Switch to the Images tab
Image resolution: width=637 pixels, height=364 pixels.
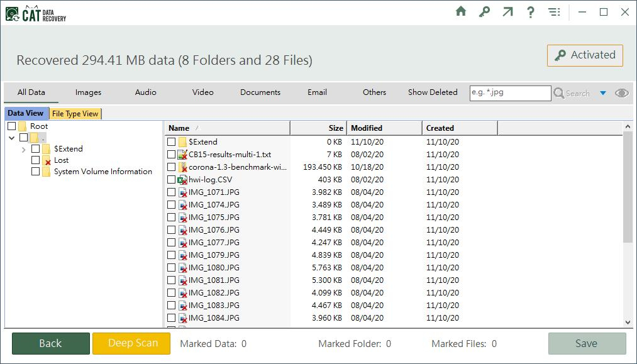pos(87,92)
